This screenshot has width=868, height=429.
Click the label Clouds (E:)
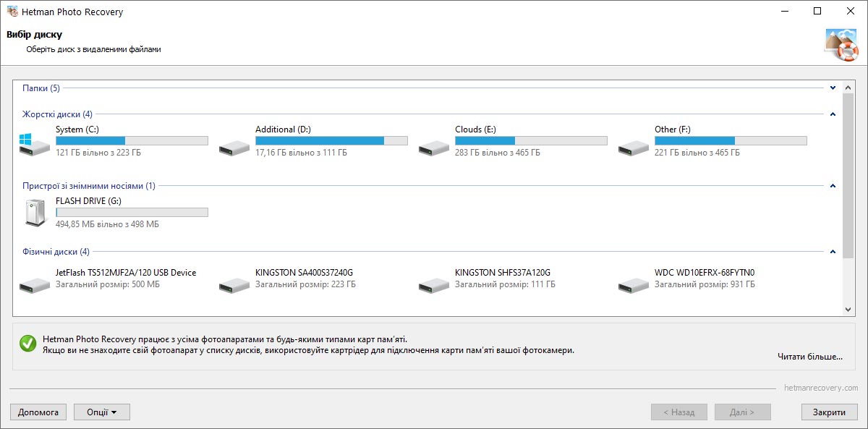click(475, 129)
